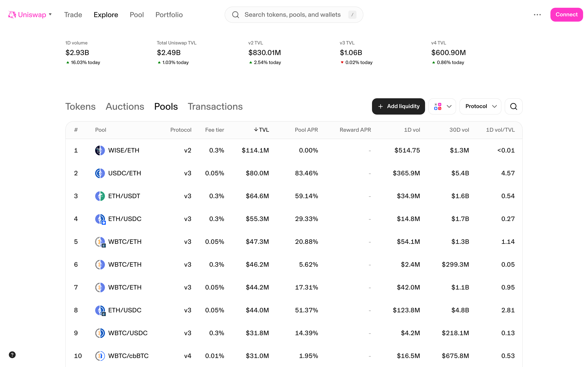Click the Connect button
The height and width of the screenshot is (367, 588).
[x=566, y=14]
